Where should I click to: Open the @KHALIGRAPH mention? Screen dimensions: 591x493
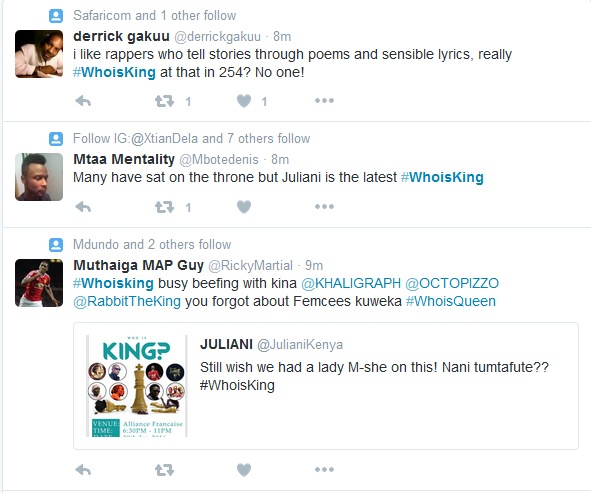(351, 283)
